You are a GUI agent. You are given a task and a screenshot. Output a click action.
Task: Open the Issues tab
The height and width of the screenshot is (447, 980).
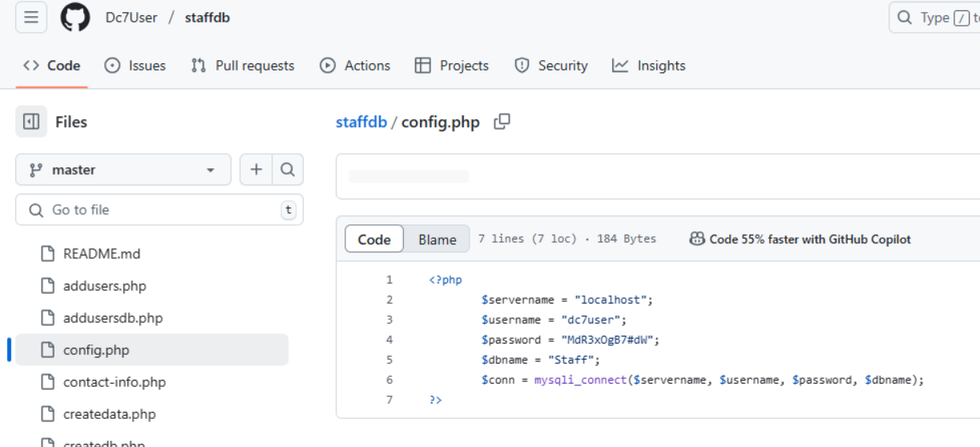coord(135,66)
